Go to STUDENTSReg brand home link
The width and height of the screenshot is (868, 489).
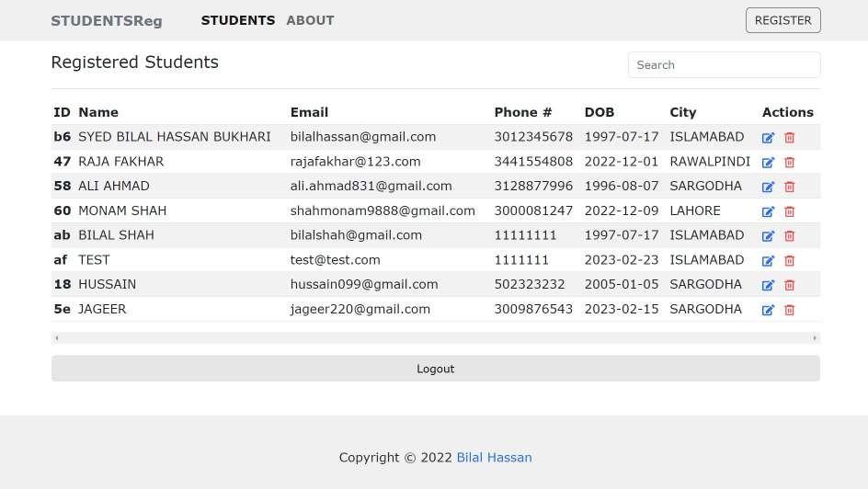point(107,21)
